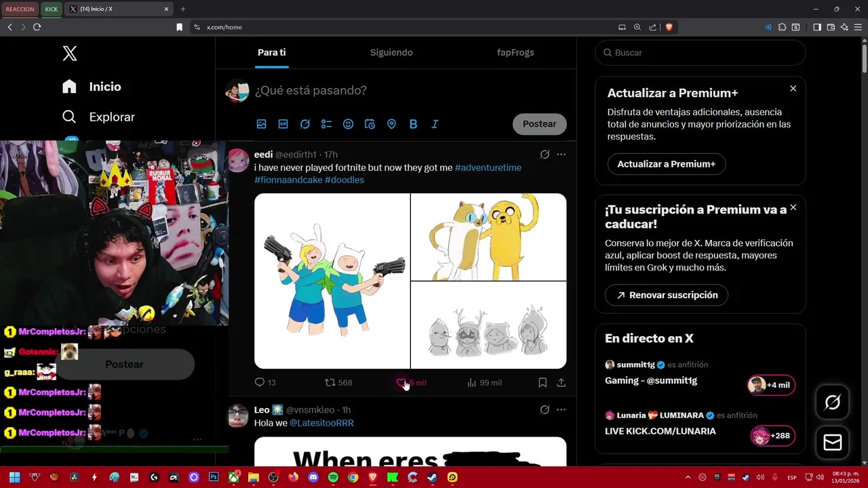Add an image via the media icon
The image size is (868, 488).
(262, 124)
